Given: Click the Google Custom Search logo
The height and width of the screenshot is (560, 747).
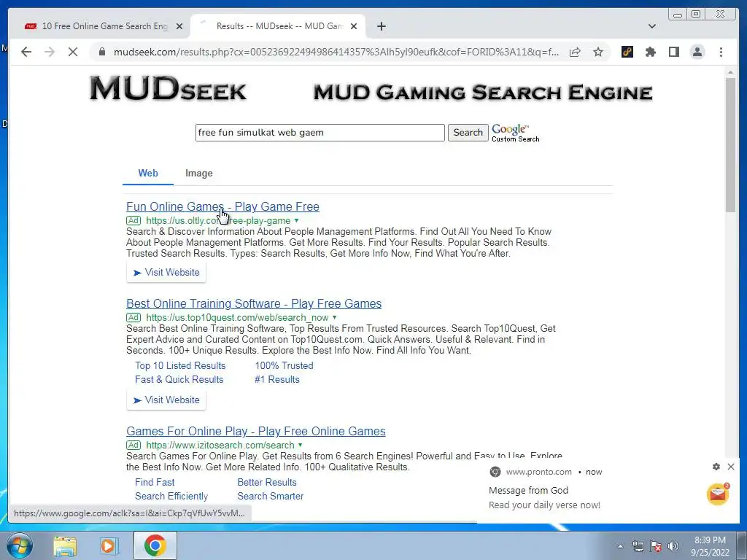Looking at the screenshot, I should (515, 133).
